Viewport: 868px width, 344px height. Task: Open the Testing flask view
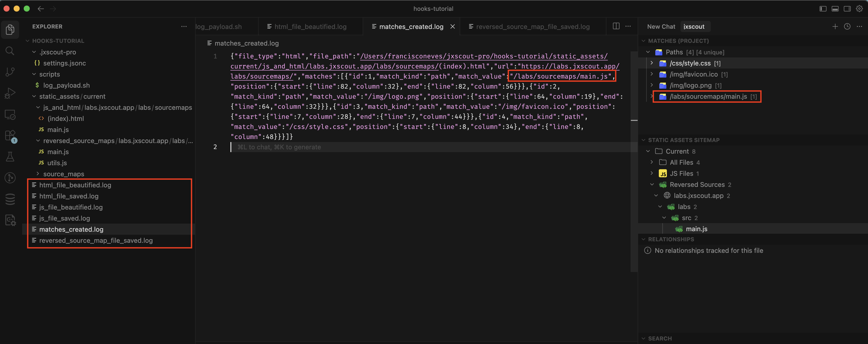[10, 157]
